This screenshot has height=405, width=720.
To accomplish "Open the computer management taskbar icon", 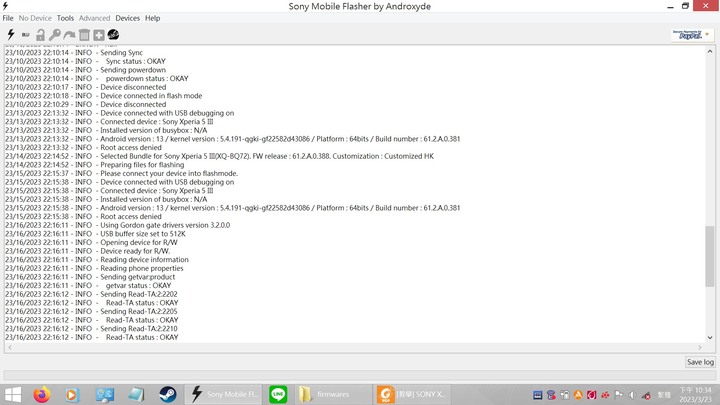I will click(105, 394).
